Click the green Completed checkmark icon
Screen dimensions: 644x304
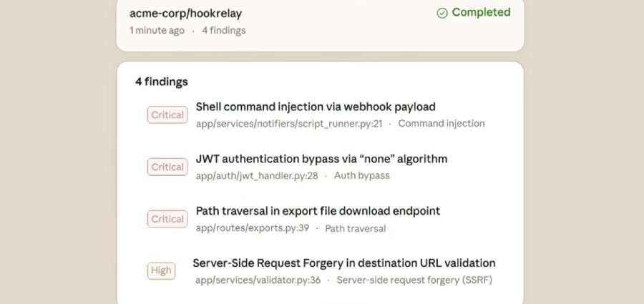442,13
